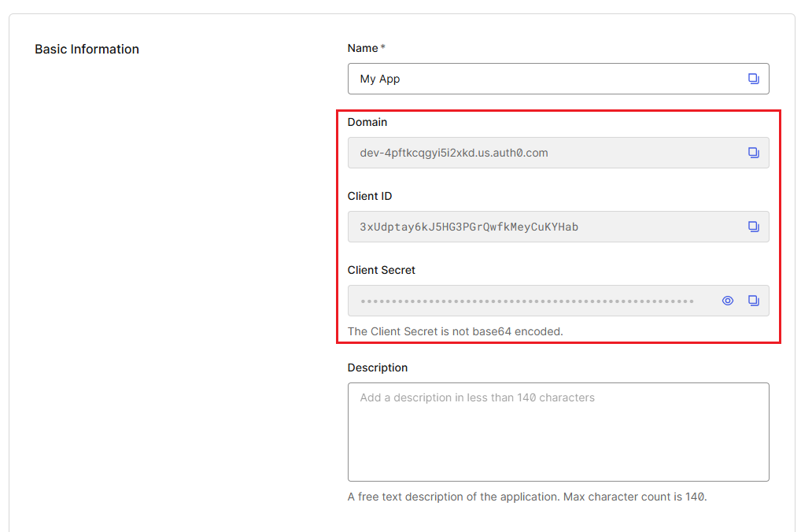Viewport: 801px width, 532px height.
Task: Click the Description label
Action: tap(378, 368)
